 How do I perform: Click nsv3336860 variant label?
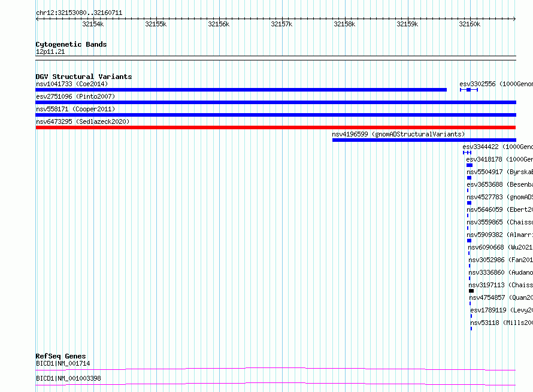coord(501,272)
